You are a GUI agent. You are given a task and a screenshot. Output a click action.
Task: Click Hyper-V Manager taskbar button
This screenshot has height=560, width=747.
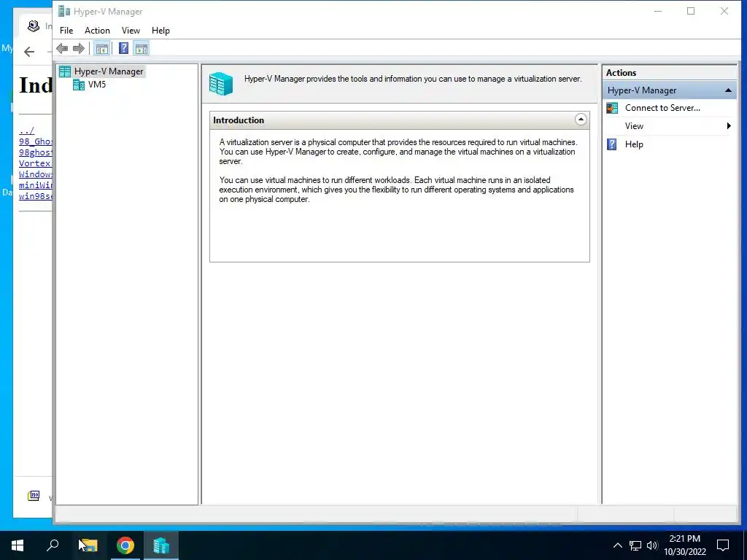tap(161, 545)
